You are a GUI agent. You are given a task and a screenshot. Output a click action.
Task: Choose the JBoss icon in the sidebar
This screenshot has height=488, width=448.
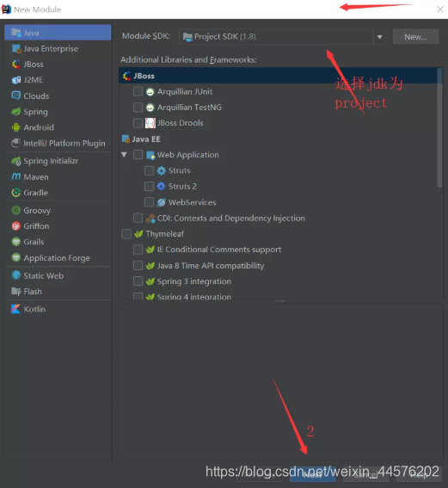click(x=15, y=64)
